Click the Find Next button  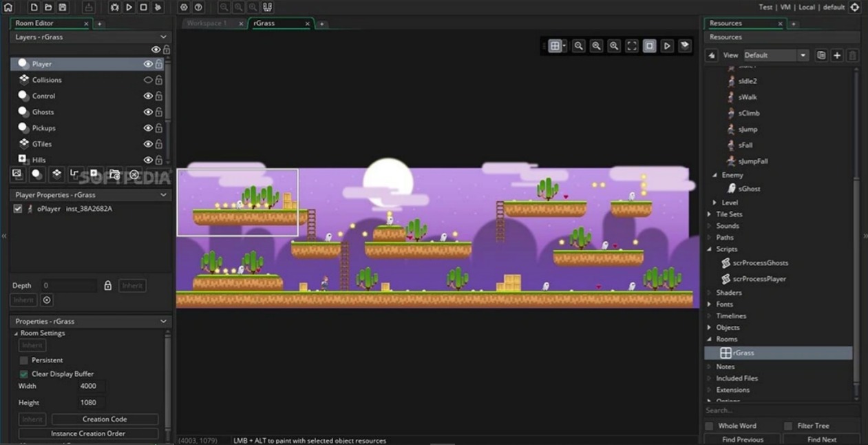(822, 439)
